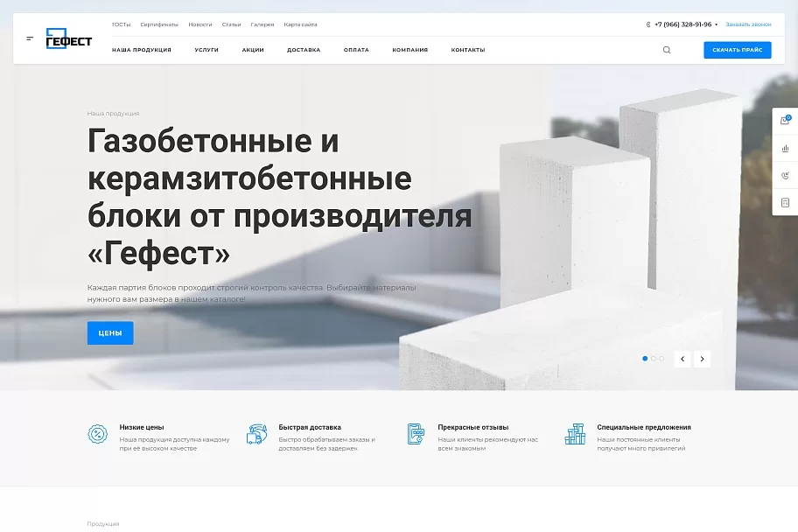
Task: Expand the phone number dropdown arrow
Action: pos(716,24)
